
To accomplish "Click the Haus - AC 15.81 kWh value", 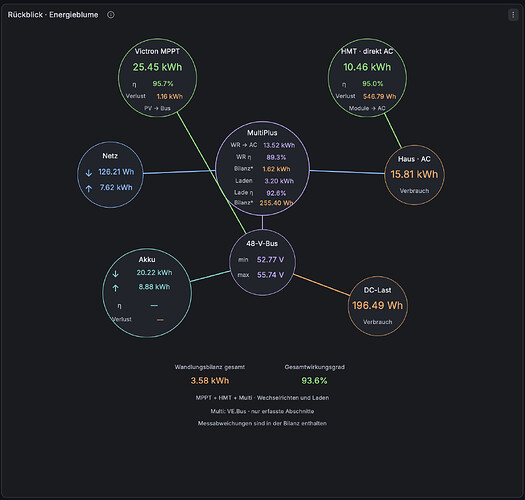I will 414,174.
